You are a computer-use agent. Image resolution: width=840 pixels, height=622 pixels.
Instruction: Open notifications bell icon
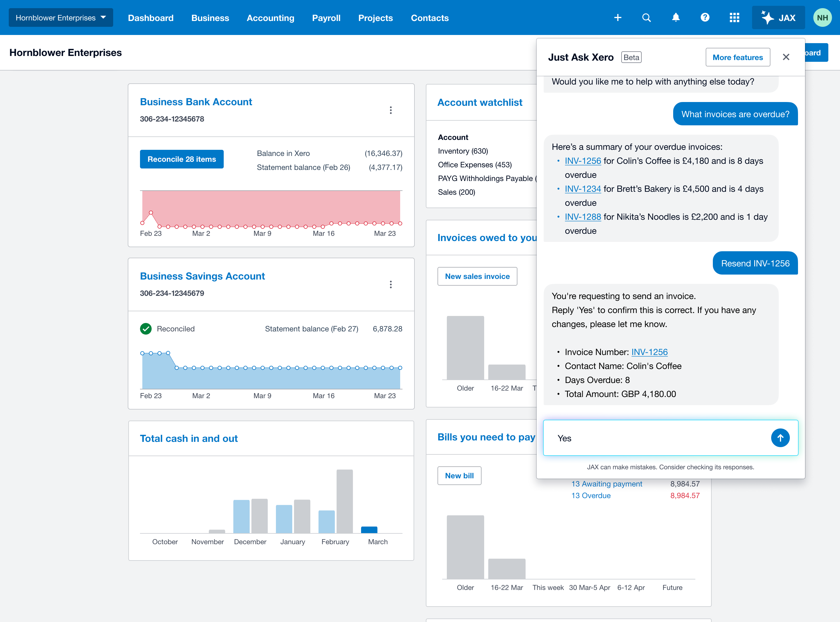coord(676,18)
